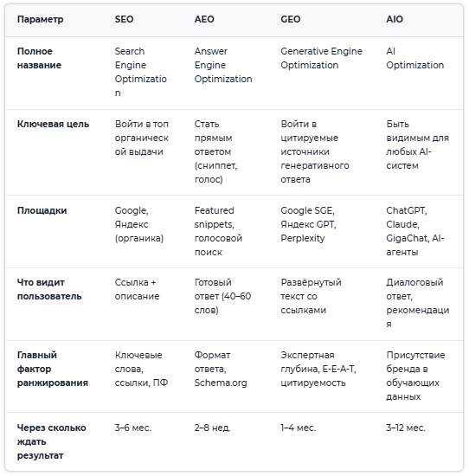Viewport: 469px width, 476px height.
Task: Click the 3–12 мес. cell
Action: 406,428
